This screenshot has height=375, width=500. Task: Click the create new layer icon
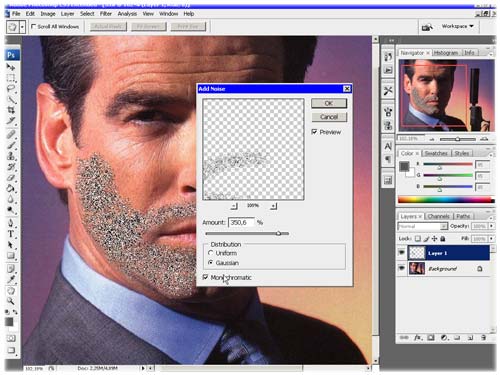470,338
